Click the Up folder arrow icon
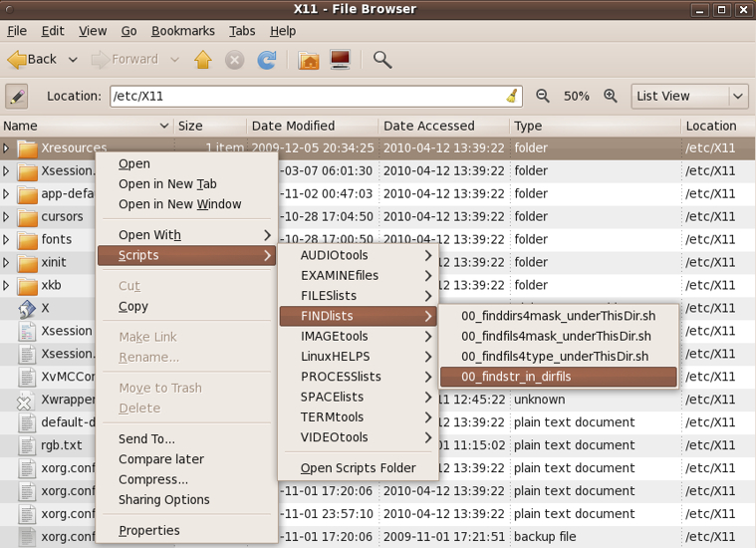The width and height of the screenshot is (756, 548). point(203,60)
